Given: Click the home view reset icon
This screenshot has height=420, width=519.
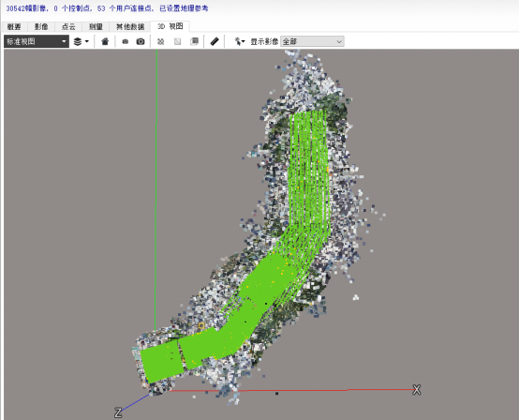Looking at the screenshot, I should (105, 41).
